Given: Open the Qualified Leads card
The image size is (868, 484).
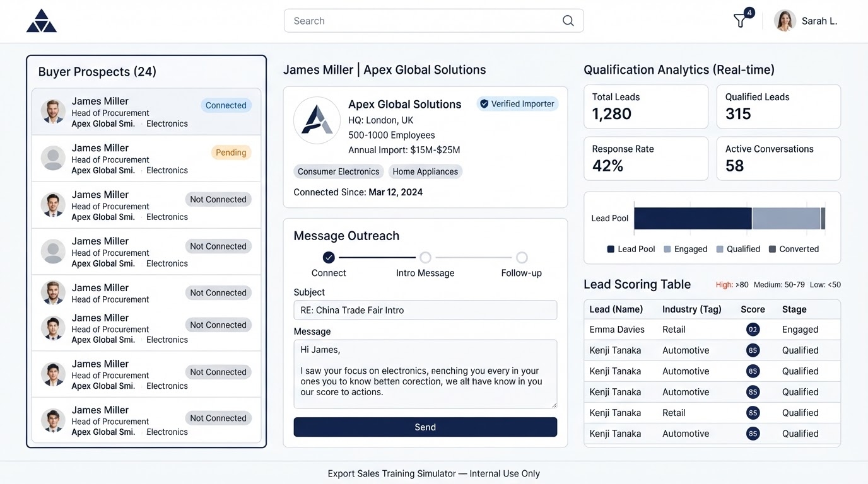Looking at the screenshot, I should pyautogui.click(x=778, y=107).
